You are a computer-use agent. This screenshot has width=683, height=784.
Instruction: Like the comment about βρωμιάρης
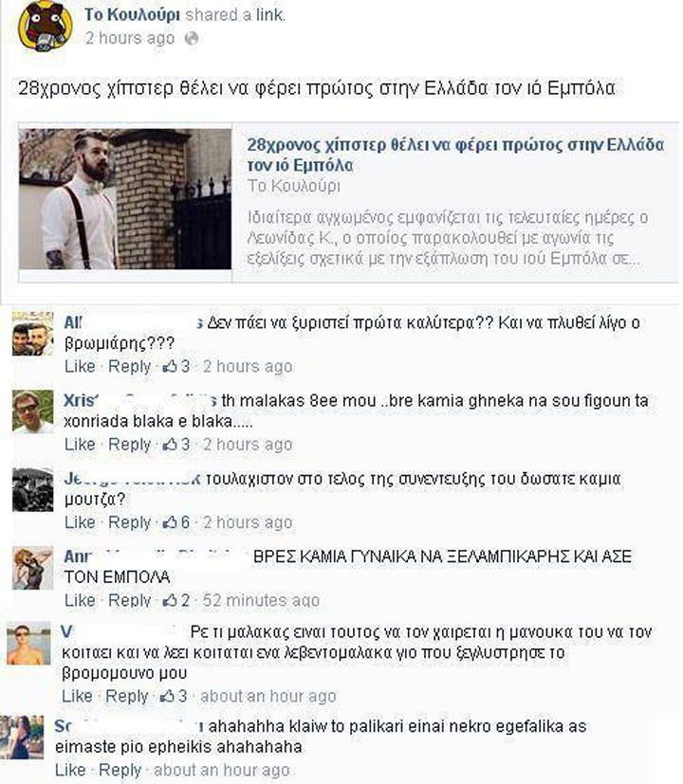coord(80,366)
